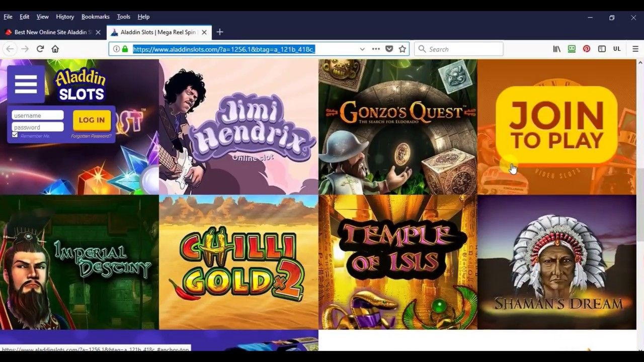Open the Library bookmarks icon
Viewport: 644px width, 362px height.
coord(556,49)
